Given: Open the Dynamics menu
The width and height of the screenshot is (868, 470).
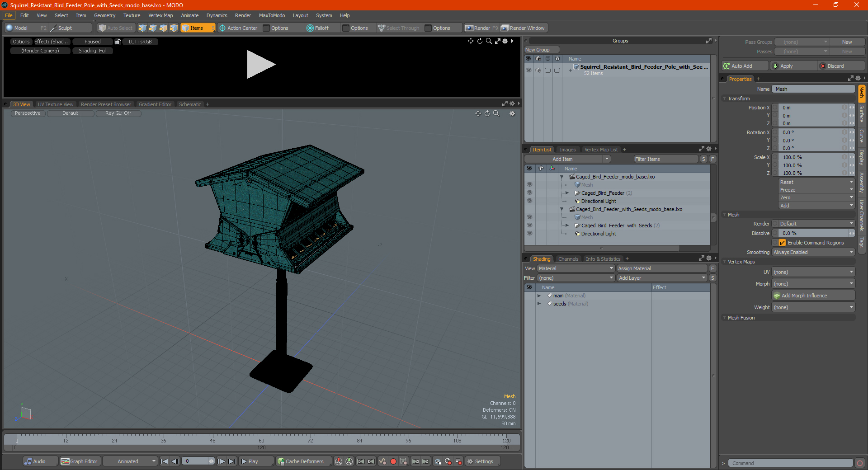Looking at the screenshot, I should 217,15.
